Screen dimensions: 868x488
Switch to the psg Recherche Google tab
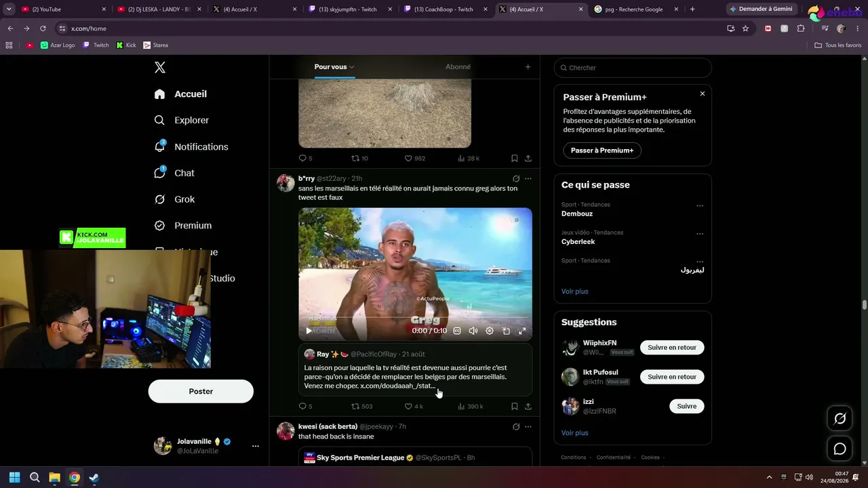[x=637, y=9]
